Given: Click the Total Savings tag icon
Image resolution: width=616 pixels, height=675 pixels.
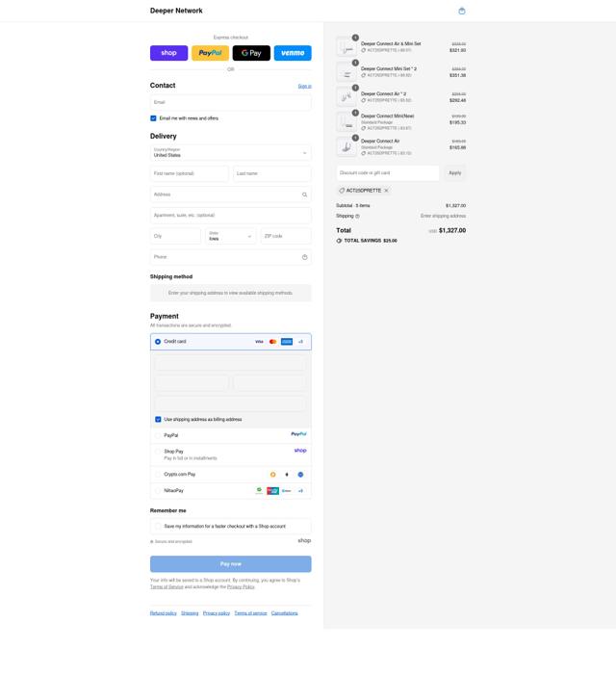Looking at the screenshot, I should click(x=339, y=241).
